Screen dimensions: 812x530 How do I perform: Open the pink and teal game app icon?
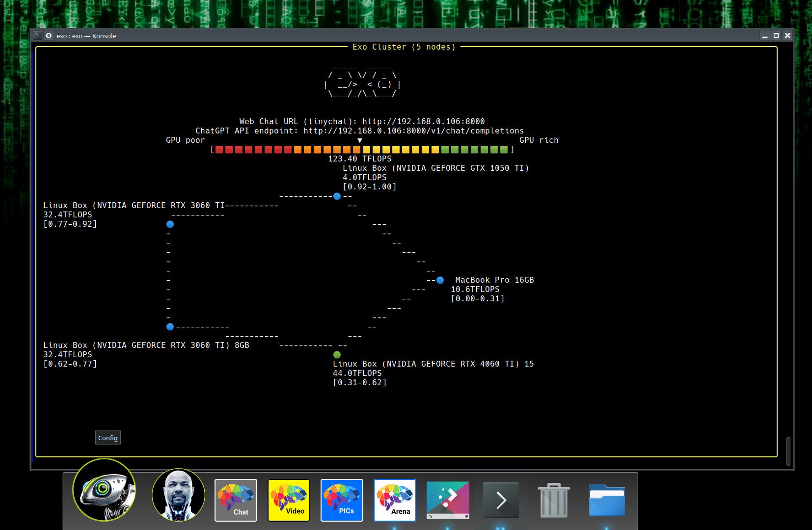[x=448, y=500]
